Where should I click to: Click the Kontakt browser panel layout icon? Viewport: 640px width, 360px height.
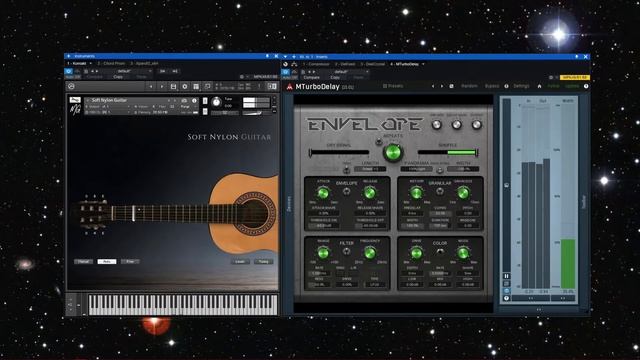[x=196, y=87]
